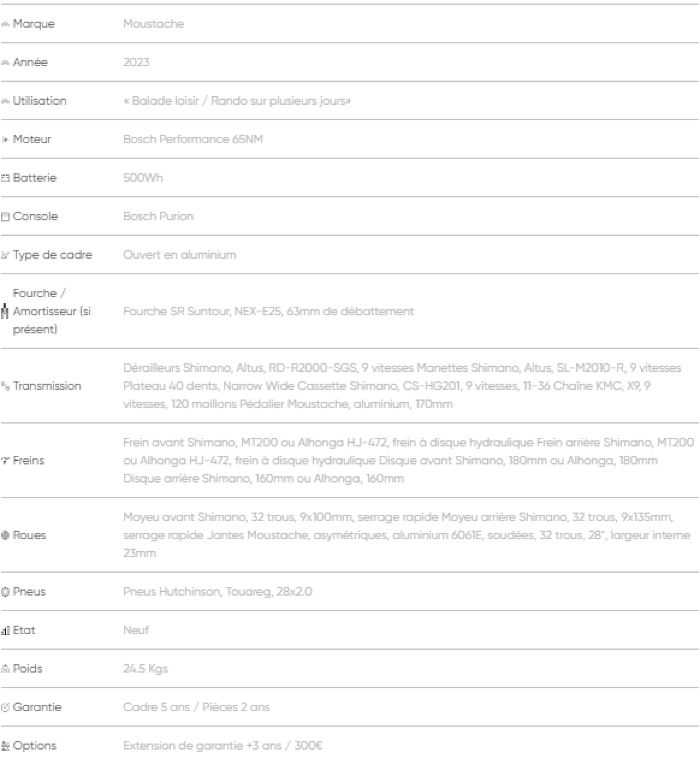Click the tire icon beside Pneus
700x764 pixels.
5,592
